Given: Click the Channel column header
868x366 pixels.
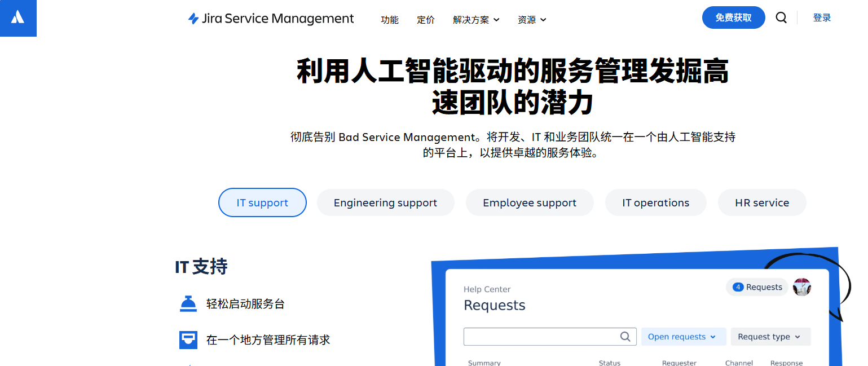Looking at the screenshot, I should click(739, 363).
